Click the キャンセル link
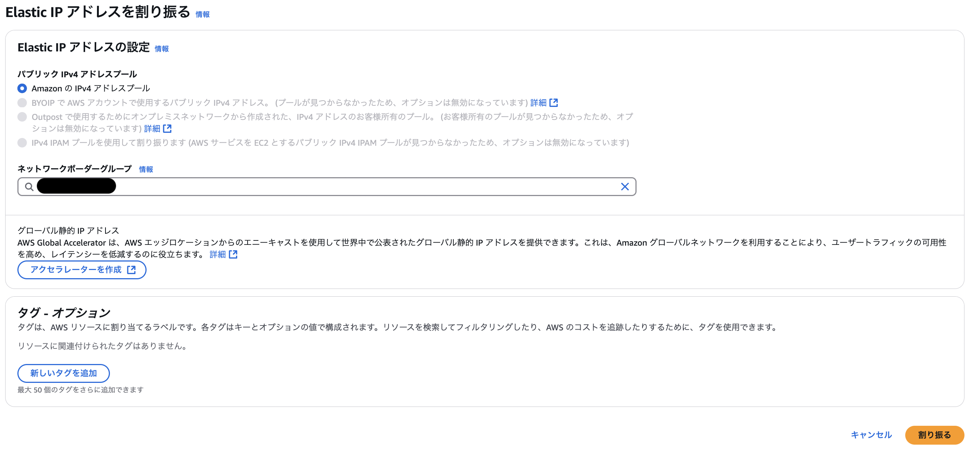 (x=871, y=435)
